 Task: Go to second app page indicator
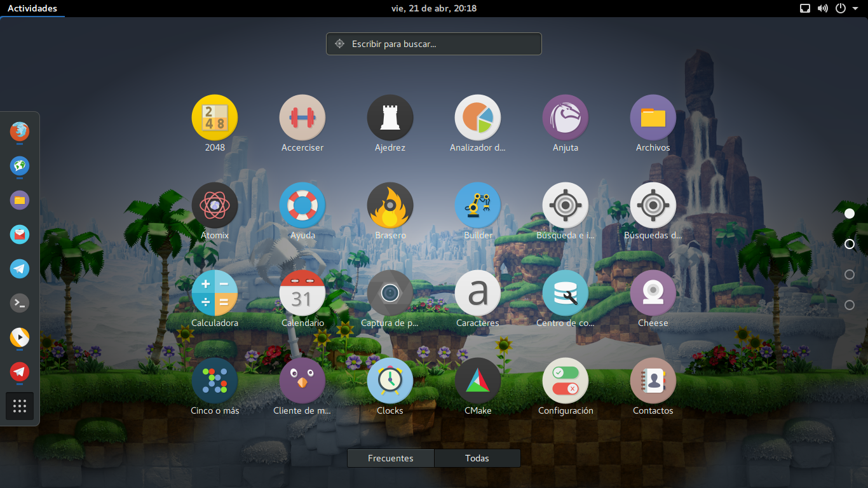tap(850, 244)
